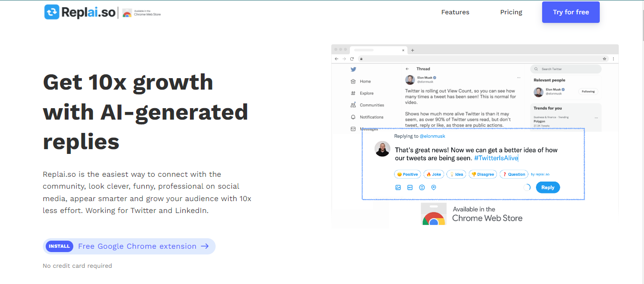Choose the Idea reply tone
The height and width of the screenshot is (284, 644).
pos(456,174)
